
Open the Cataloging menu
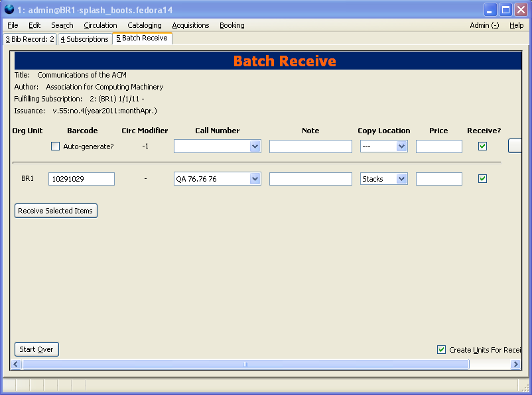click(144, 25)
